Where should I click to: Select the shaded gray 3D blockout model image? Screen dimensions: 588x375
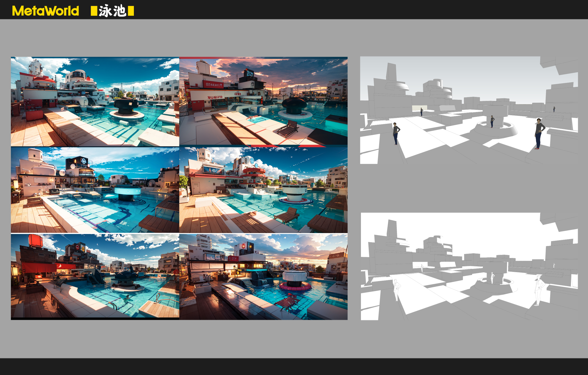(469, 110)
